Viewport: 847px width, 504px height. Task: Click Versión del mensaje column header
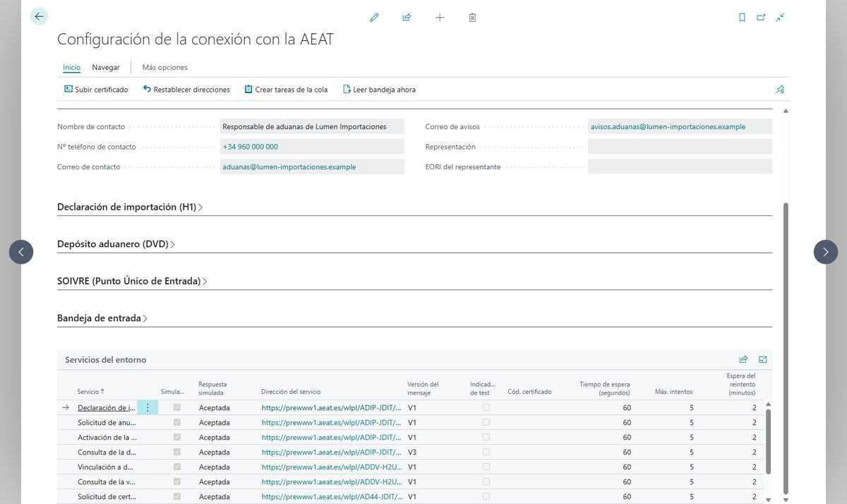click(423, 388)
